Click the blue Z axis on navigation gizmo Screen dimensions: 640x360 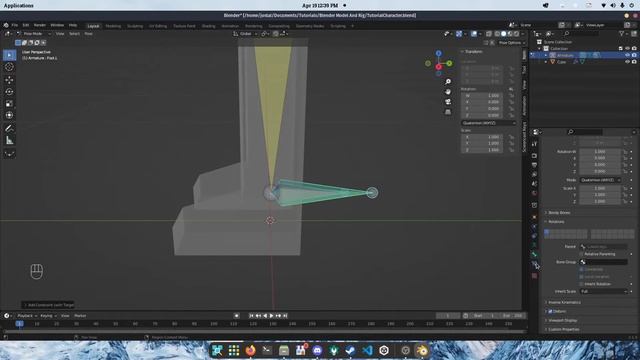[438, 53]
